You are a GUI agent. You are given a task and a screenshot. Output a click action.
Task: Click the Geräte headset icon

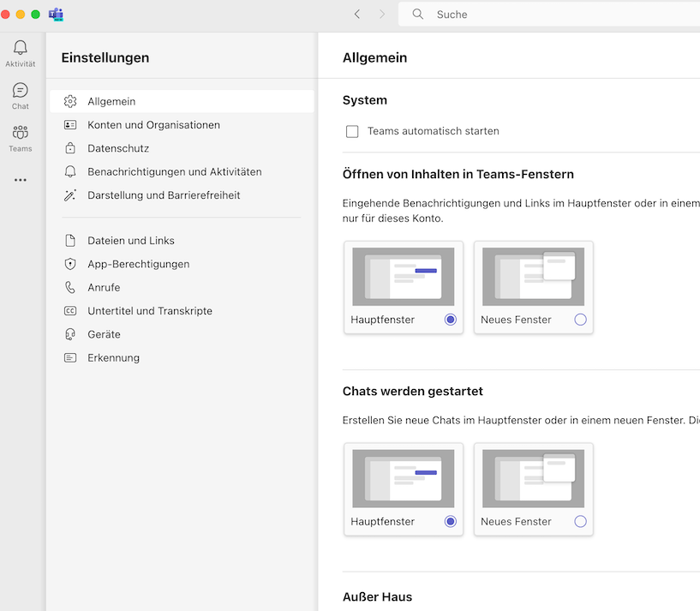click(x=70, y=334)
